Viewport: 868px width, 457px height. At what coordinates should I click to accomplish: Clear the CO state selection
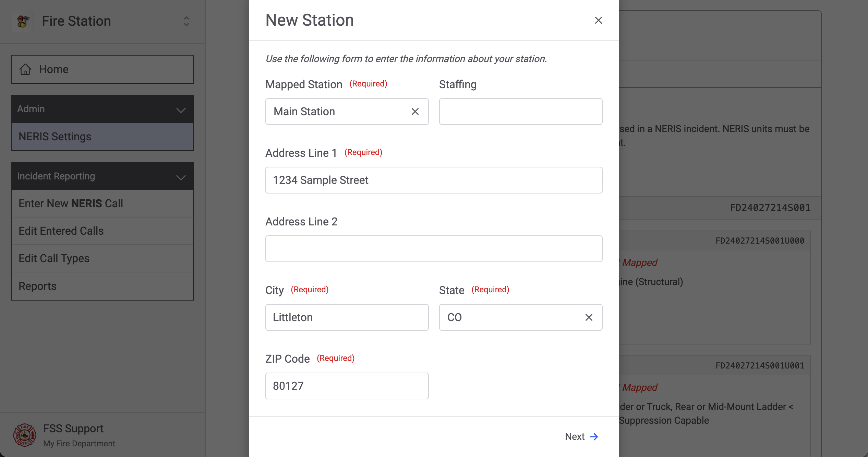click(x=589, y=317)
